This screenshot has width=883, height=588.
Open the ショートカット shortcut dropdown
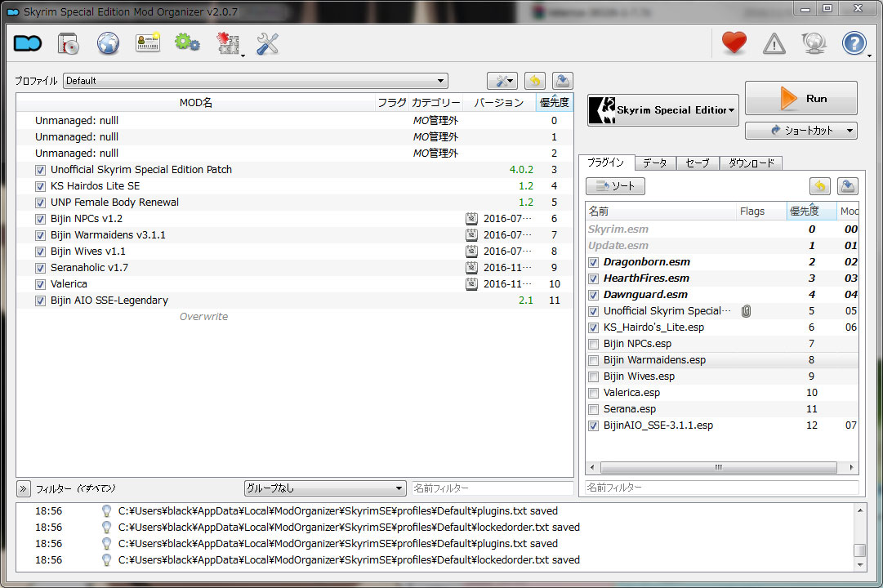[800, 131]
